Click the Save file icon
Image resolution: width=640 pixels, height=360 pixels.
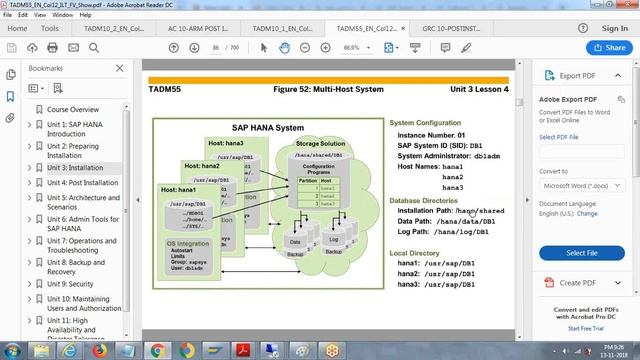[12, 48]
